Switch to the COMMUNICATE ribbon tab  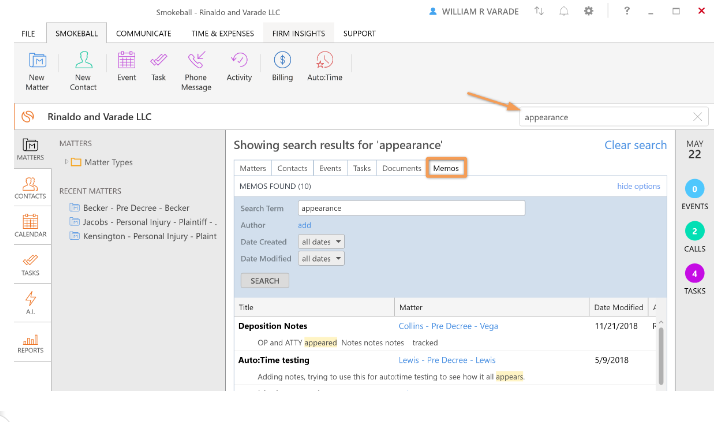coord(144,34)
